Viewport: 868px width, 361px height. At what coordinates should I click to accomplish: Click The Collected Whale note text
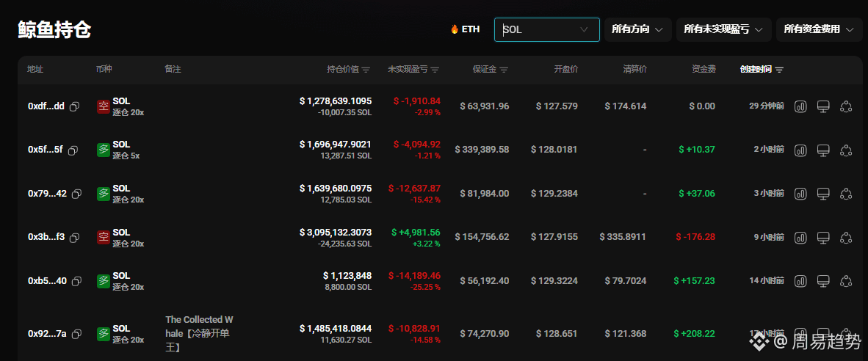click(199, 334)
